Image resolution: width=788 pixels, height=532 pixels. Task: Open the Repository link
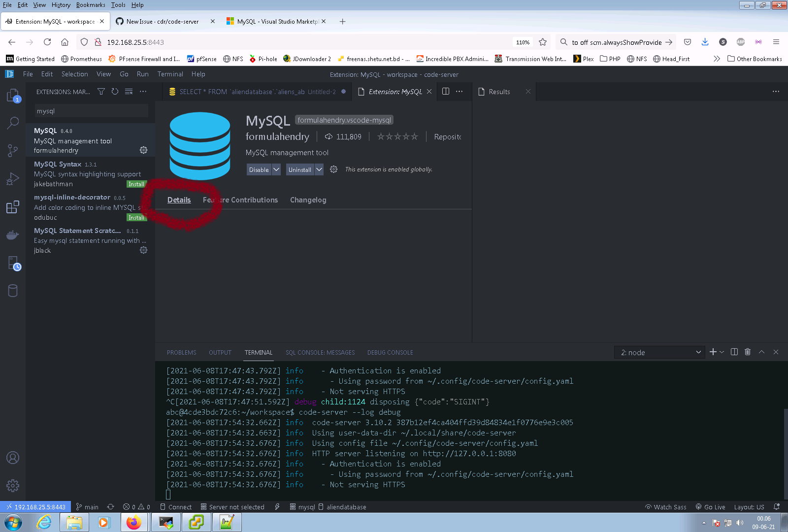click(448, 137)
